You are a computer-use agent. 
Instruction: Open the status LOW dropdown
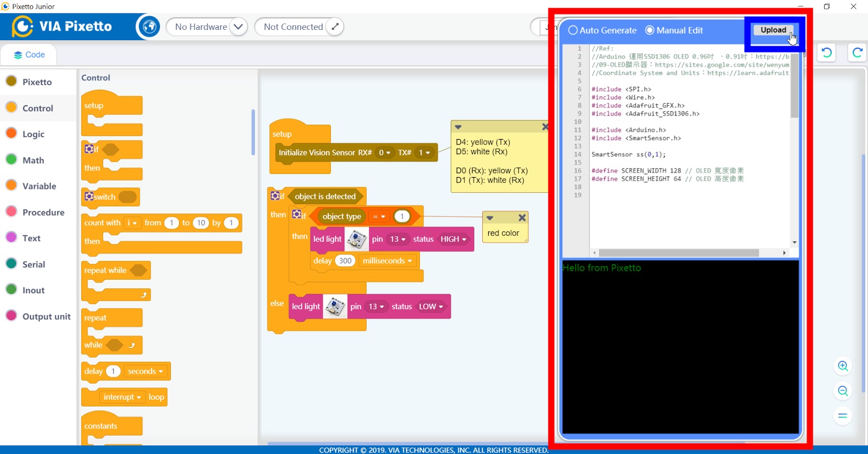click(431, 307)
